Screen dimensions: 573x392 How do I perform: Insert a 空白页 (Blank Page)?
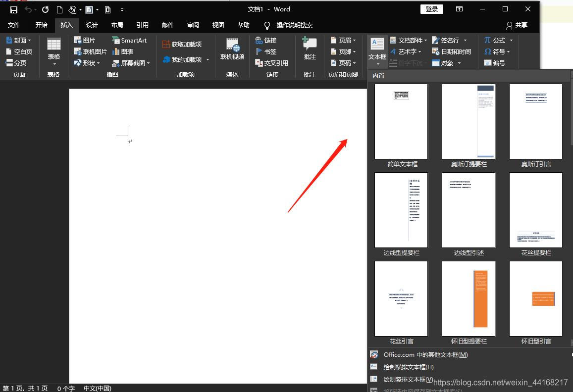(19, 51)
